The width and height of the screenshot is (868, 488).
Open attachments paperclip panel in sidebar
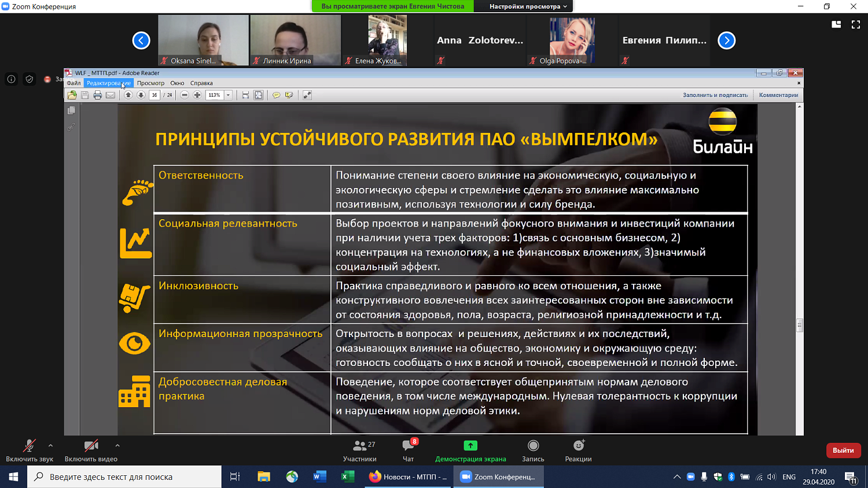click(x=71, y=127)
